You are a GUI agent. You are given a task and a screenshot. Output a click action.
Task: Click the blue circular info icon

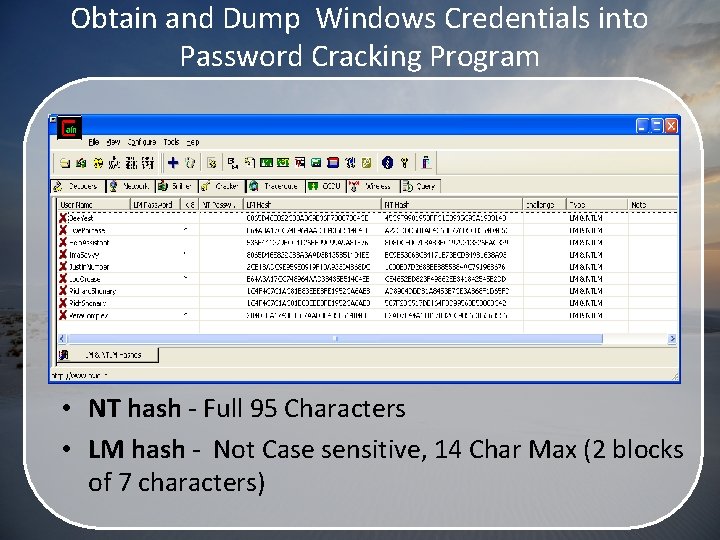(387, 163)
